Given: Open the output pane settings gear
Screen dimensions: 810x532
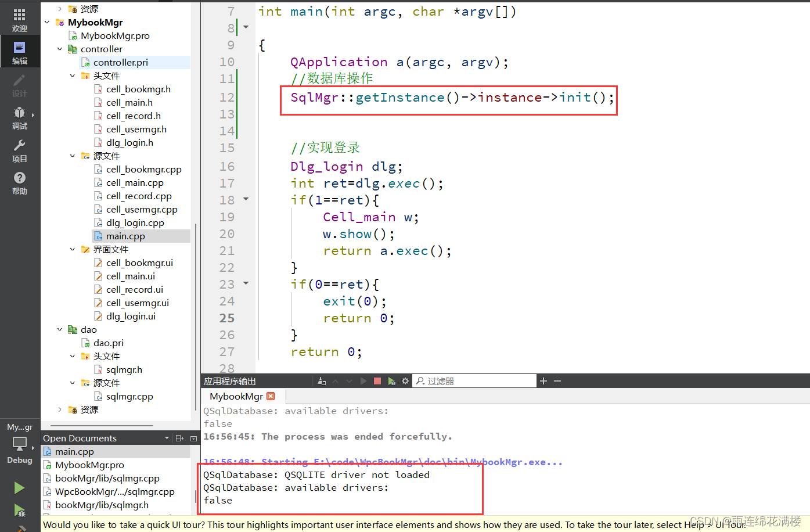Looking at the screenshot, I should [405, 381].
